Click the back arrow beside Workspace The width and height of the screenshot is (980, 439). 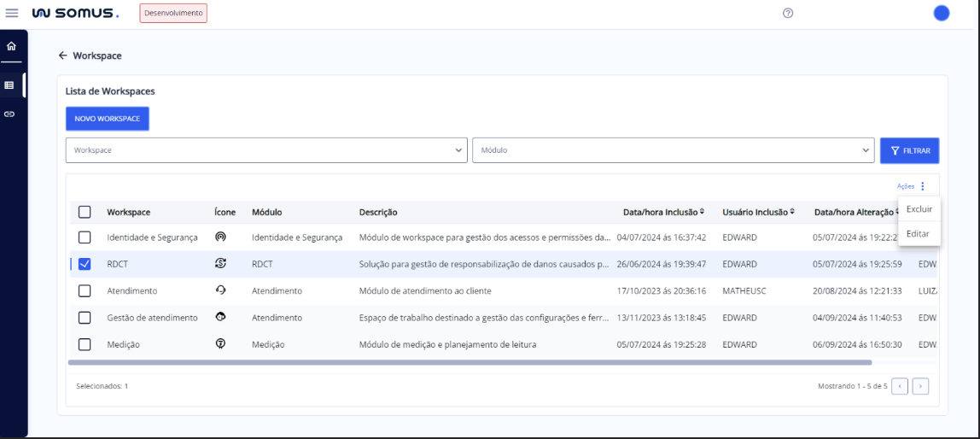point(62,56)
